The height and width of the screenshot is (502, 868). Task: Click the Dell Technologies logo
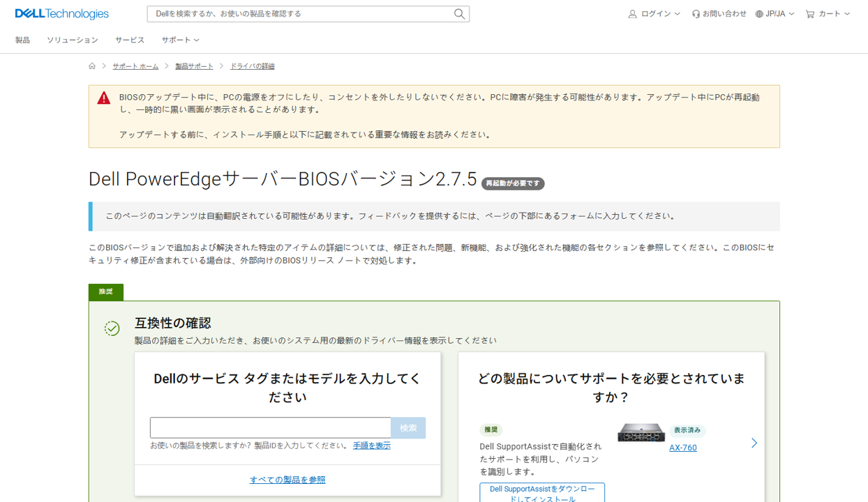tap(62, 14)
